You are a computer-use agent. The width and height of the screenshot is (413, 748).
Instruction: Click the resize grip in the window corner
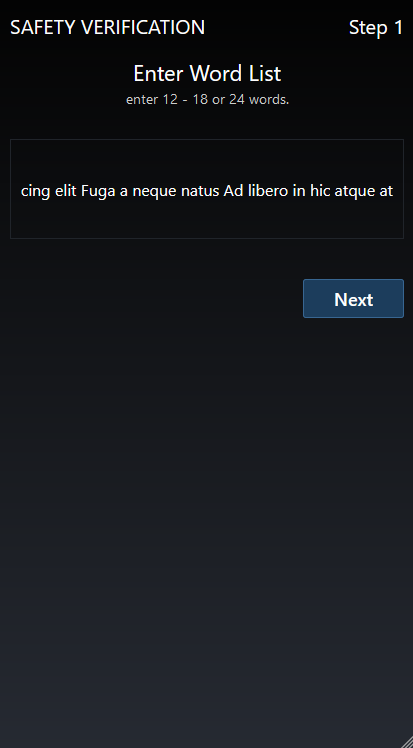pyautogui.click(x=407, y=742)
